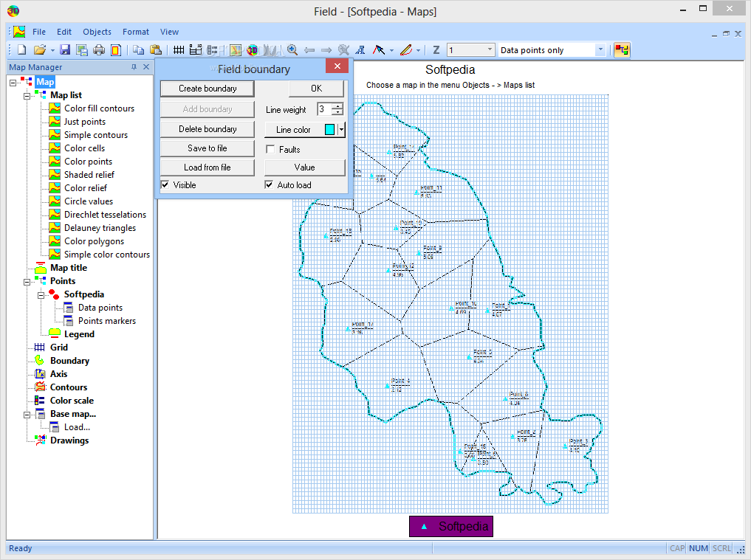
Task: Click the Save floppy disk icon
Action: pyautogui.click(x=65, y=49)
